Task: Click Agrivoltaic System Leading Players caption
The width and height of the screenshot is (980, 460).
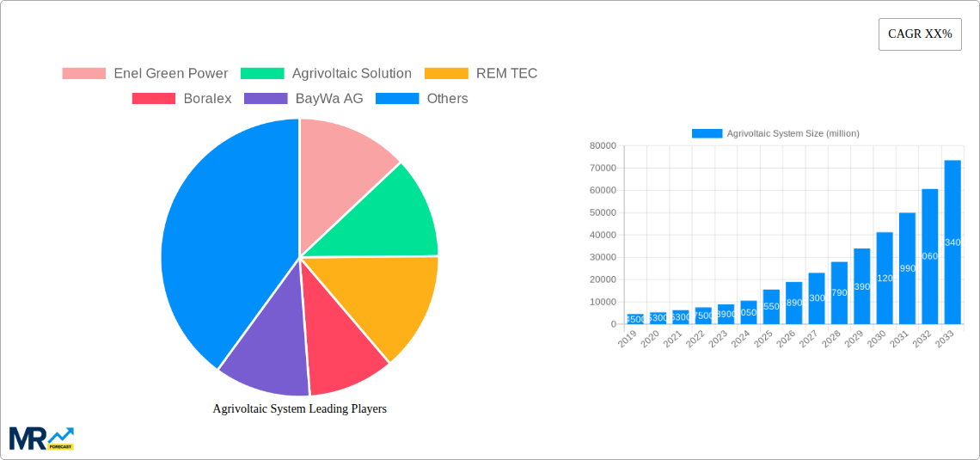Action: (299, 409)
